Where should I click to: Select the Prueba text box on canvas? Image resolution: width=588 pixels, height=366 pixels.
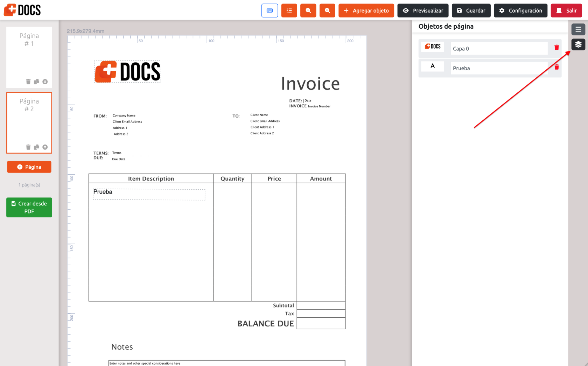(x=149, y=195)
